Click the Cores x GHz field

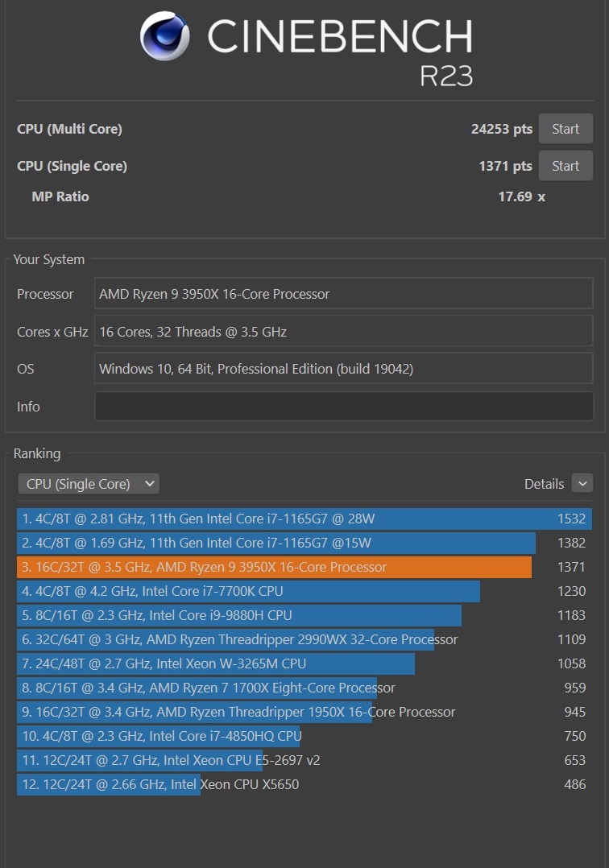click(343, 332)
